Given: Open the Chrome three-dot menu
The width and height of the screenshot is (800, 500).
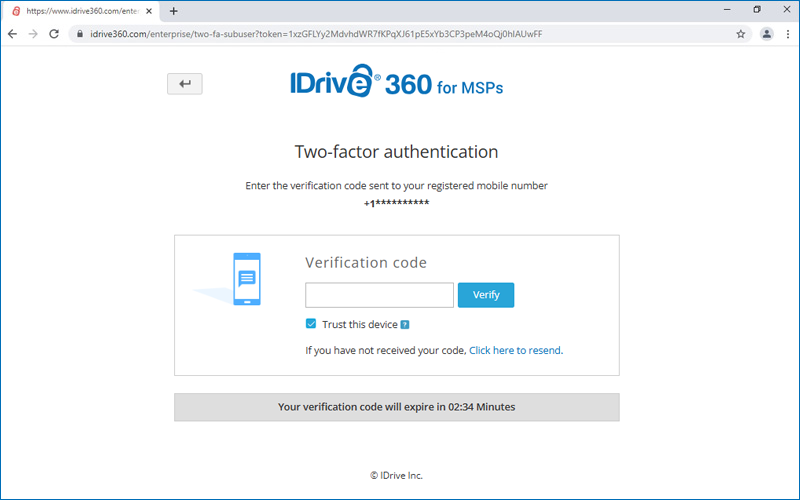Looking at the screenshot, I should pyautogui.click(x=788, y=34).
